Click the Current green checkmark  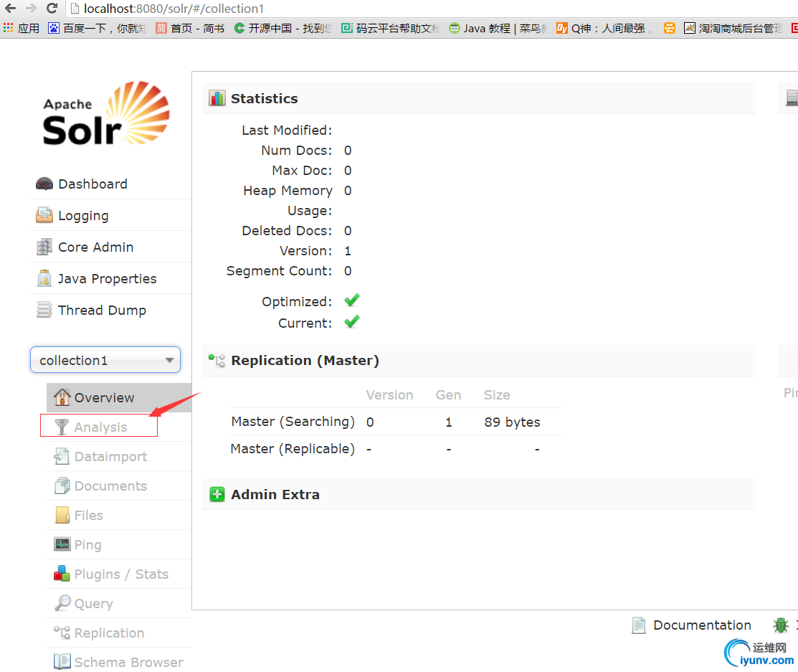tap(351, 322)
